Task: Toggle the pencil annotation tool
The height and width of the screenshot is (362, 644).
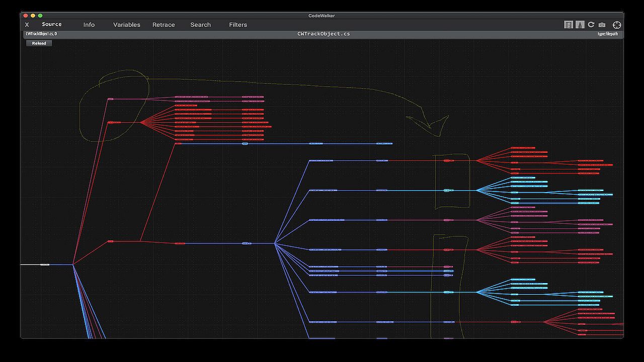Action: [x=580, y=25]
